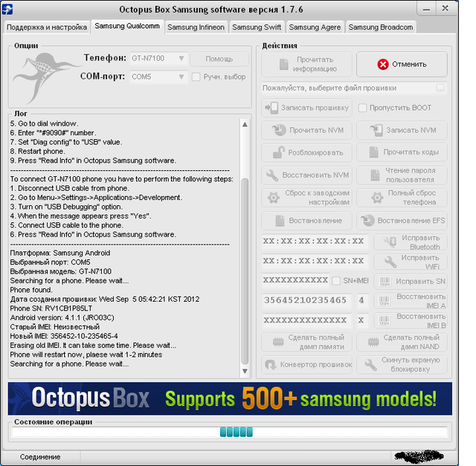Enable the Skip BOOT checkbox
The height and width of the screenshot is (466, 476).
362,108
